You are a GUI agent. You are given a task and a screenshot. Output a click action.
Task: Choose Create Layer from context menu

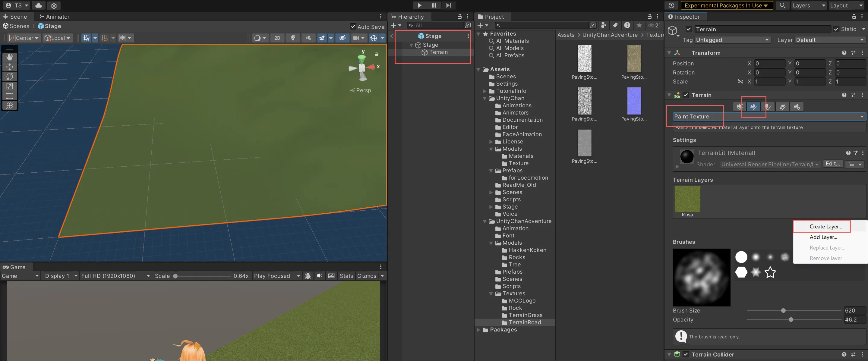tap(825, 227)
